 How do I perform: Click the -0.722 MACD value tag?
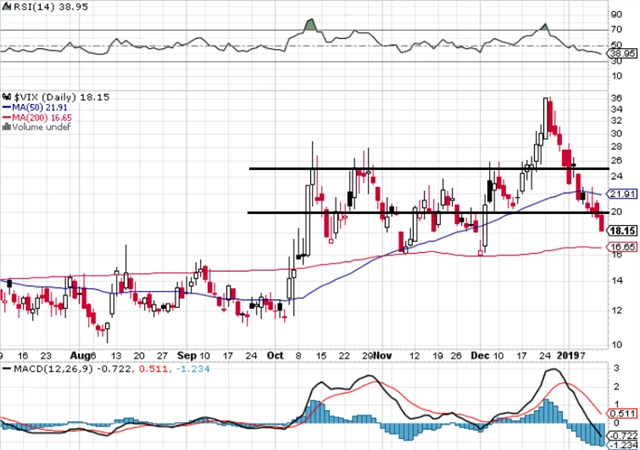[622, 435]
